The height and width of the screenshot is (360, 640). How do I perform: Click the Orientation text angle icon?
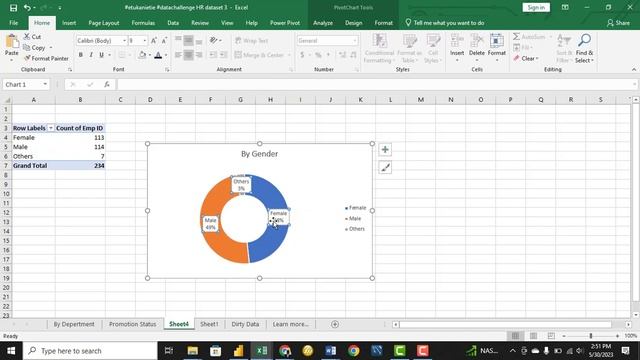pyautogui.click(x=213, y=40)
